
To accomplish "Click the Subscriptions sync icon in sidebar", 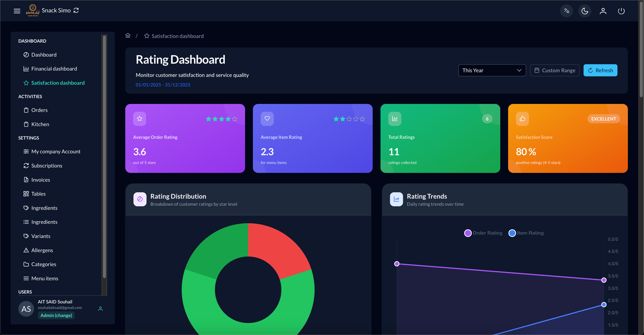I will coord(26,166).
